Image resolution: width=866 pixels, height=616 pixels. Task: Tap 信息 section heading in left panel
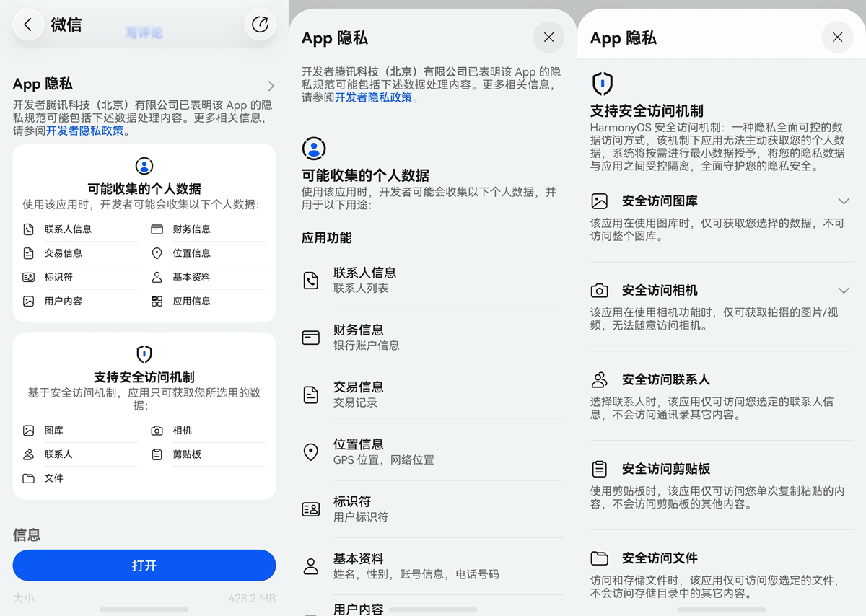pos(27,534)
